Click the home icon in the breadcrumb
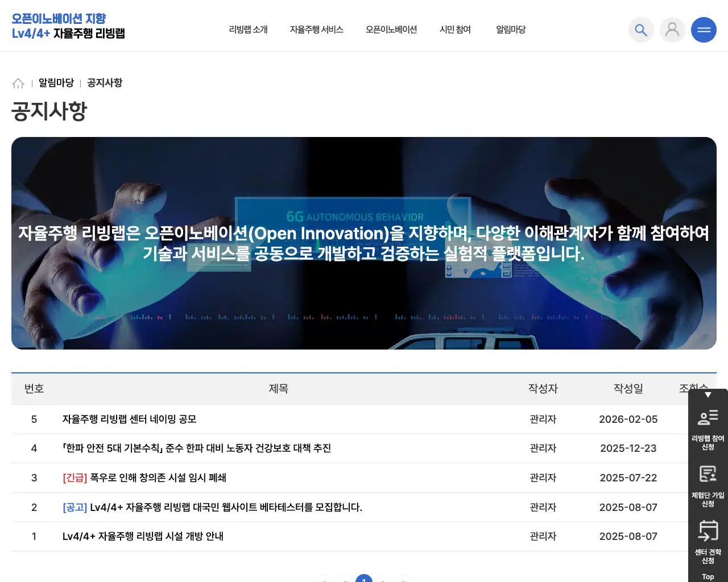The width and height of the screenshot is (728, 582). [18, 83]
